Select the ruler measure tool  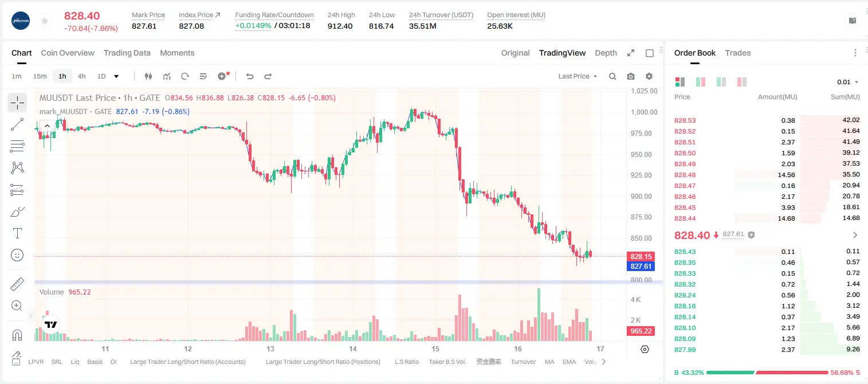(17, 284)
